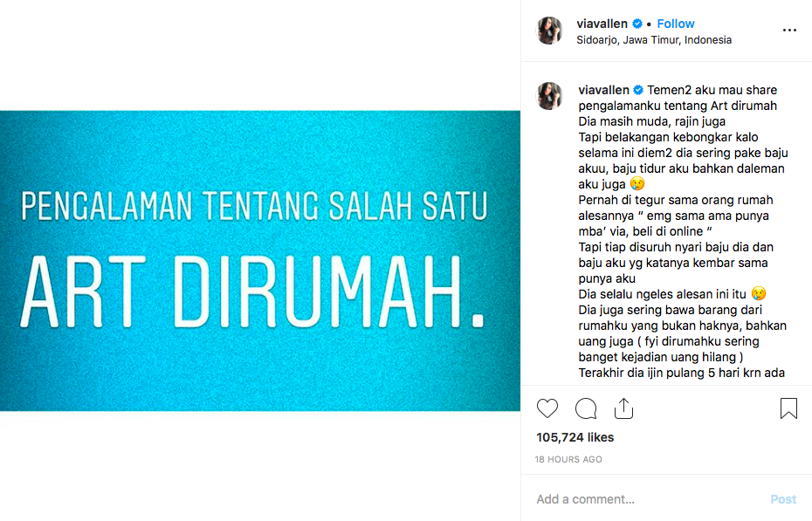812x521 pixels.
Task: Open comments via speech bubble icon
Action: (586, 408)
